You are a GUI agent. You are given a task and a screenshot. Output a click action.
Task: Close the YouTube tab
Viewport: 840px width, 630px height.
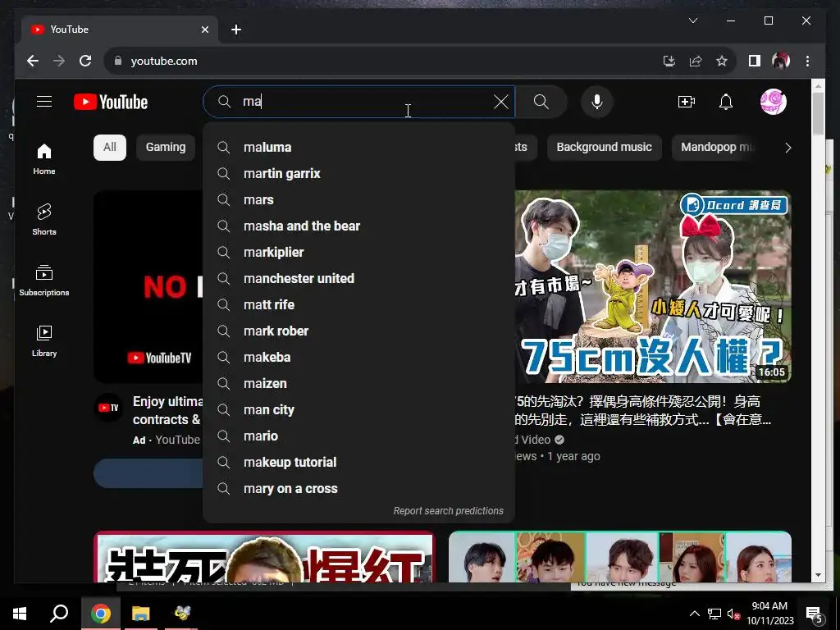[x=204, y=30]
